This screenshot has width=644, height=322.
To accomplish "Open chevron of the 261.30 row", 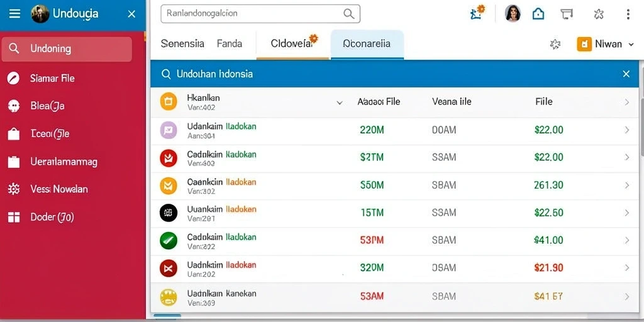I will 627,186.
